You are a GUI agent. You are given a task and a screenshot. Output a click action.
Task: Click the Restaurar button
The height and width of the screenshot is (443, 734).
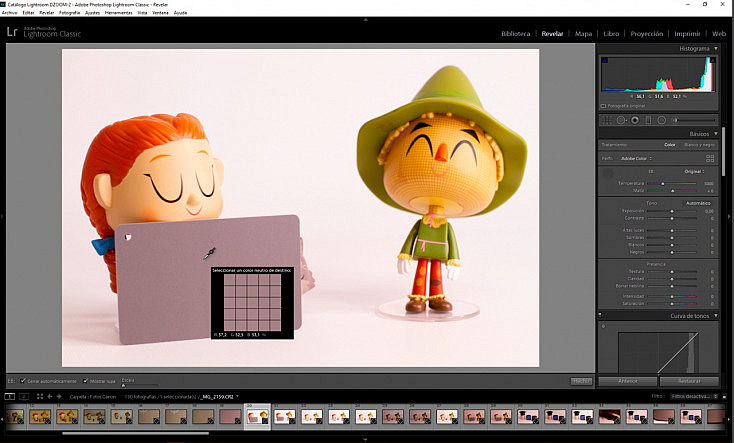coord(689,381)
